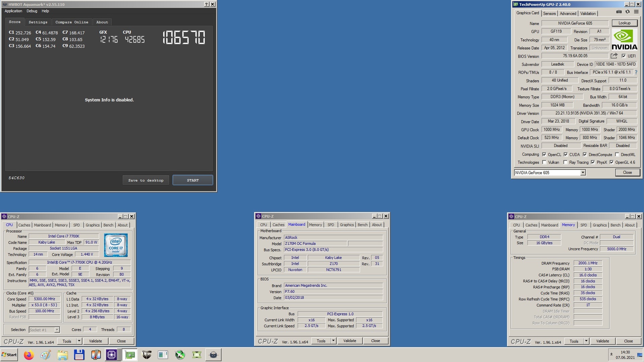
Task: Switch to Aquamark Settings tab
Action: coord(38,22)
